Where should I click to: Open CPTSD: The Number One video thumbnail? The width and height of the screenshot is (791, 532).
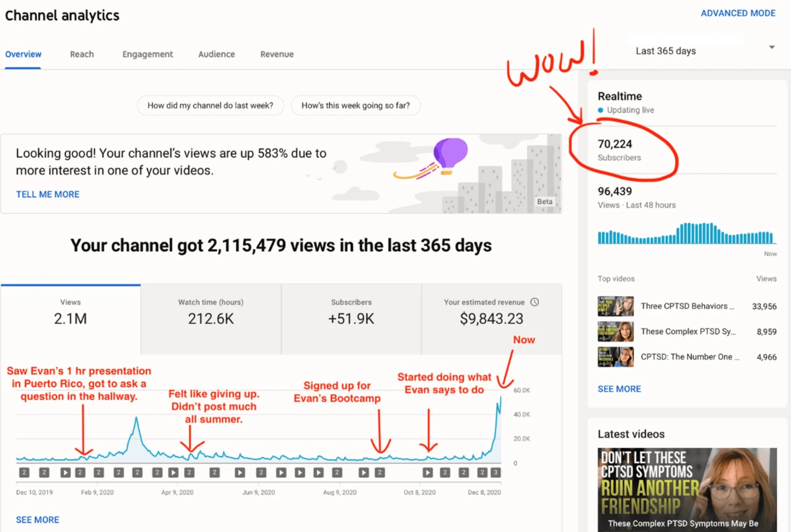616,357
